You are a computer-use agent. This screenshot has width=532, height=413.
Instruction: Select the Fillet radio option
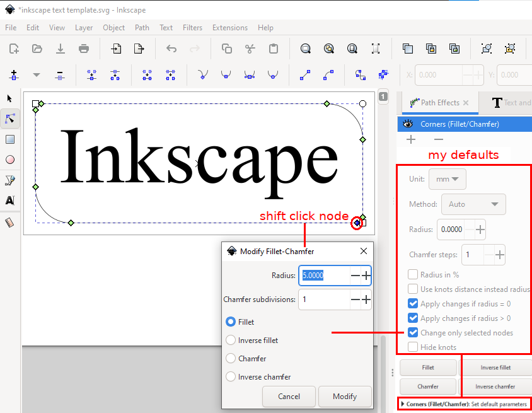point(231,322)
